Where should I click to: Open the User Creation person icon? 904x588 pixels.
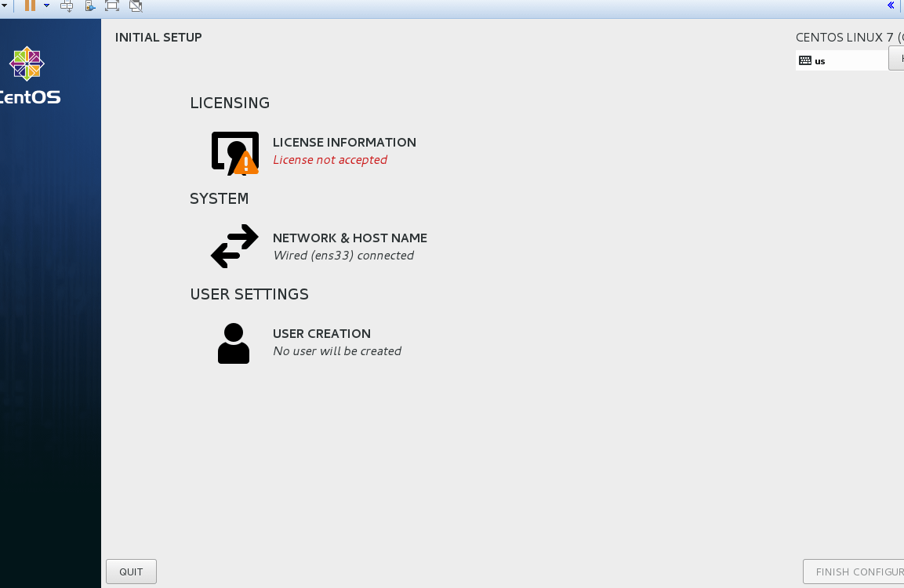pyautogui.click(x=234, y=343)
